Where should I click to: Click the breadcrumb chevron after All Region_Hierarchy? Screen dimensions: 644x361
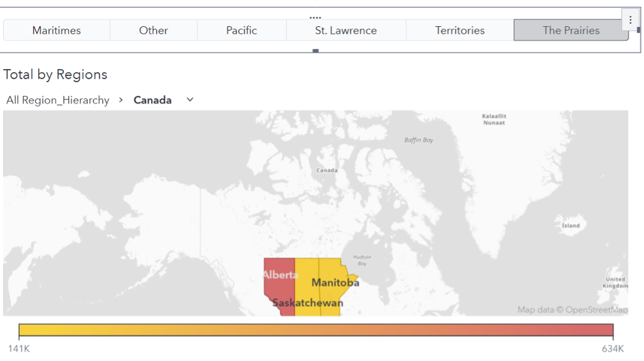click(x=121, y=100)
